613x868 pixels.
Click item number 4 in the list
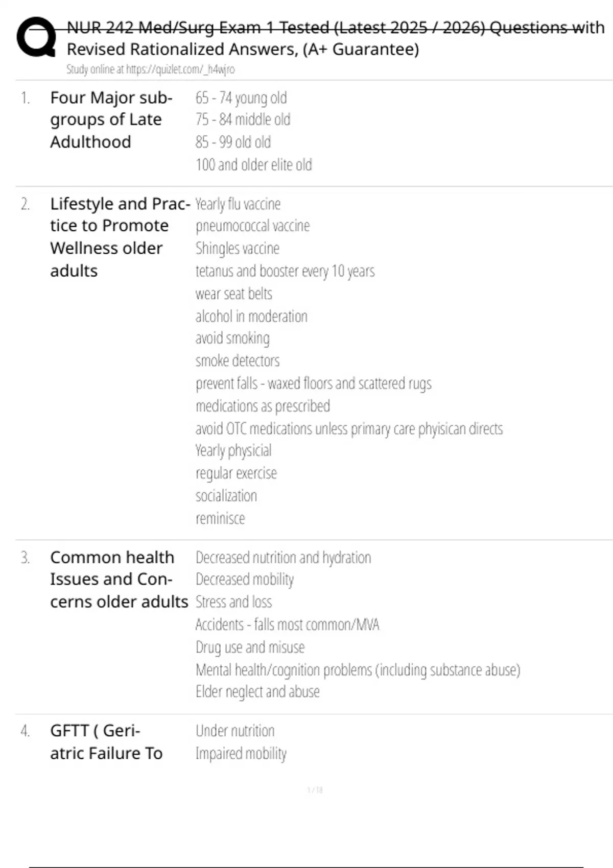(x=25, y=731)
